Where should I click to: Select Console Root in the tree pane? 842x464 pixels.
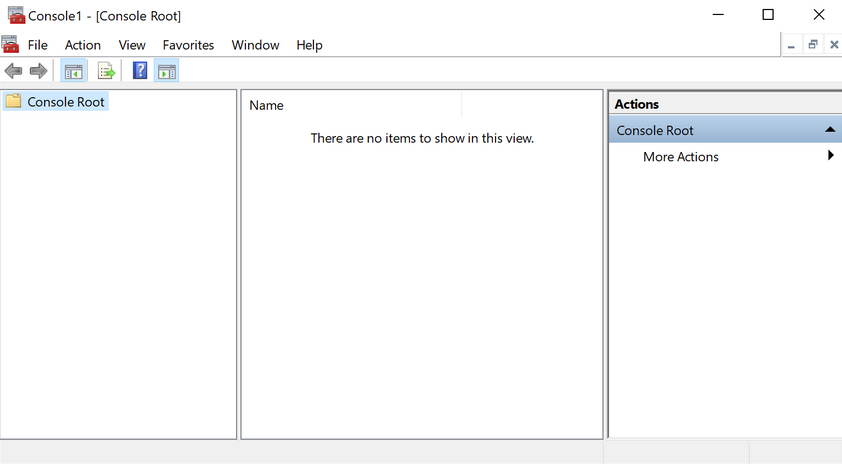coord(66,102)
